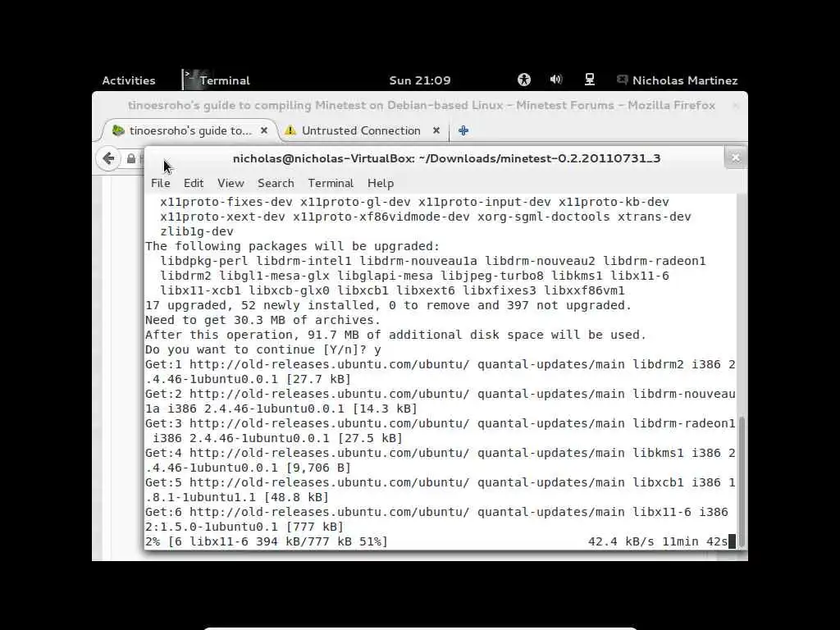Open the volume speaker icon
Image resolution: width=840 pixels, height=630 pixels.
[x=556, y=80]
